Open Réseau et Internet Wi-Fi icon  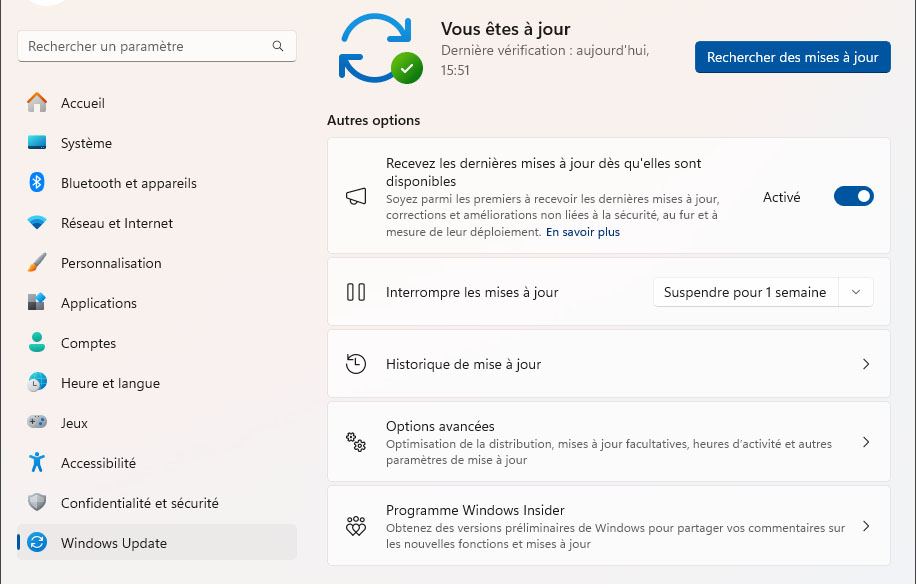(37, 223)
